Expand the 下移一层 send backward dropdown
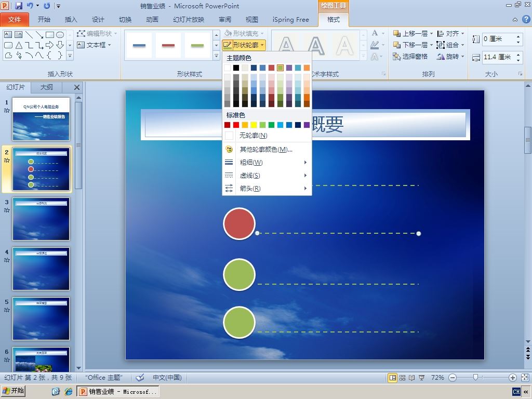Screen dimensions: 532x399 tap(432, 45)
